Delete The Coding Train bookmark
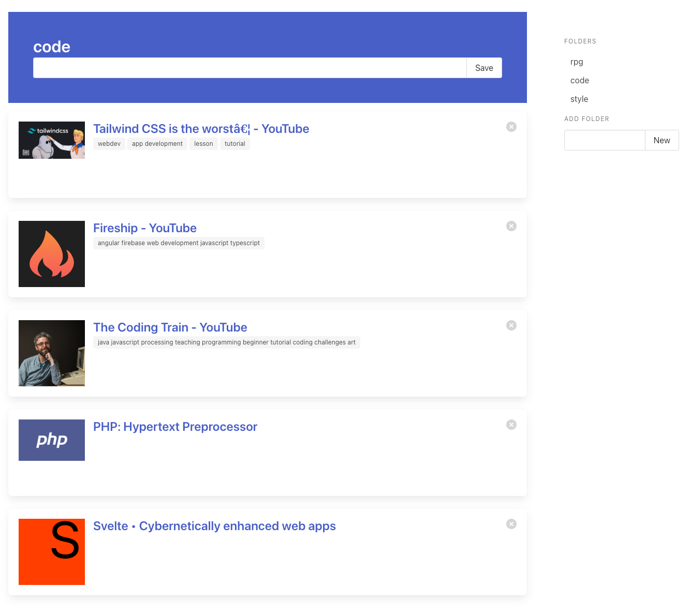Viewport: 690px width, 616px height. coord(511,325)
